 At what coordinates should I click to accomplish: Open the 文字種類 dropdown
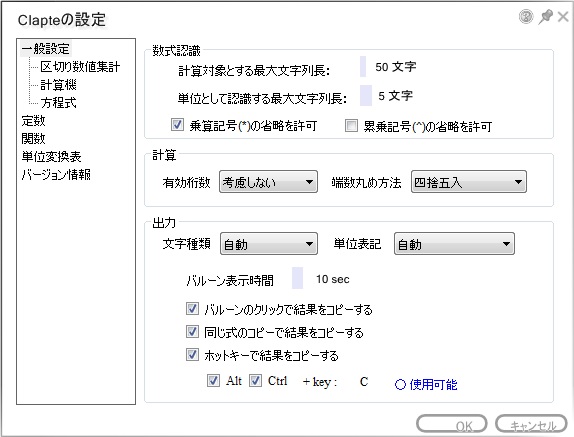[269, 243]
